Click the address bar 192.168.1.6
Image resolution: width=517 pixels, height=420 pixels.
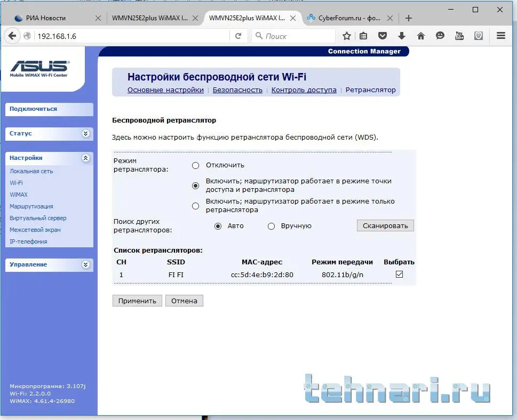pos(132,36)
